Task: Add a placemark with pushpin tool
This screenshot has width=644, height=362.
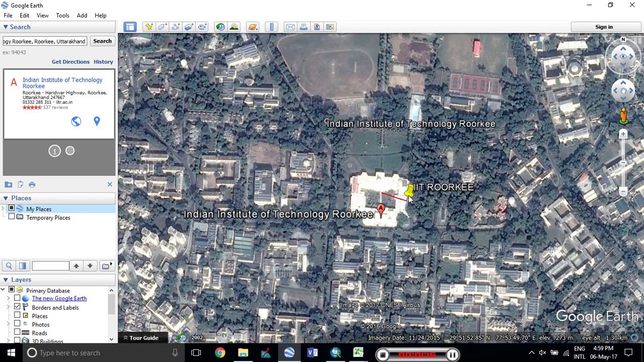Action: [149, 27]
